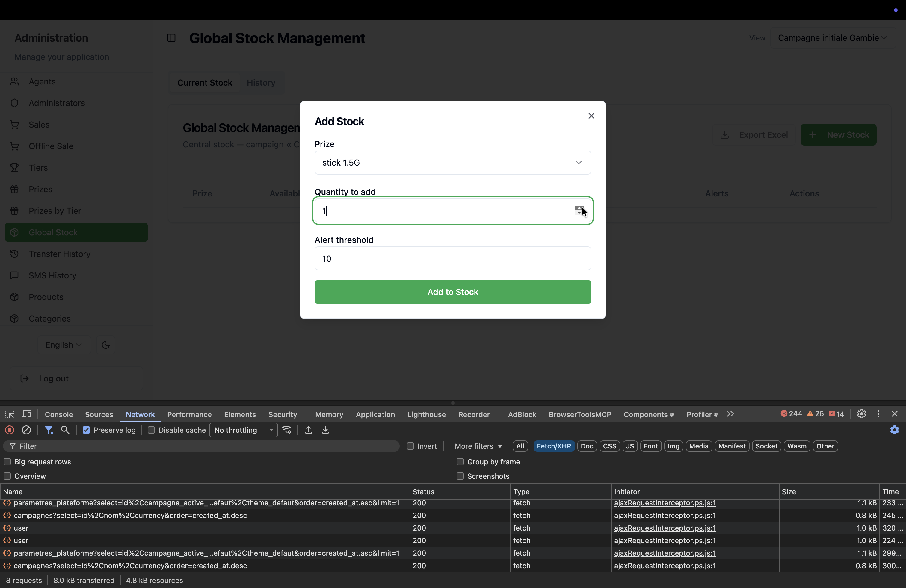Toggle the device toolbar icon

[27, 414]
